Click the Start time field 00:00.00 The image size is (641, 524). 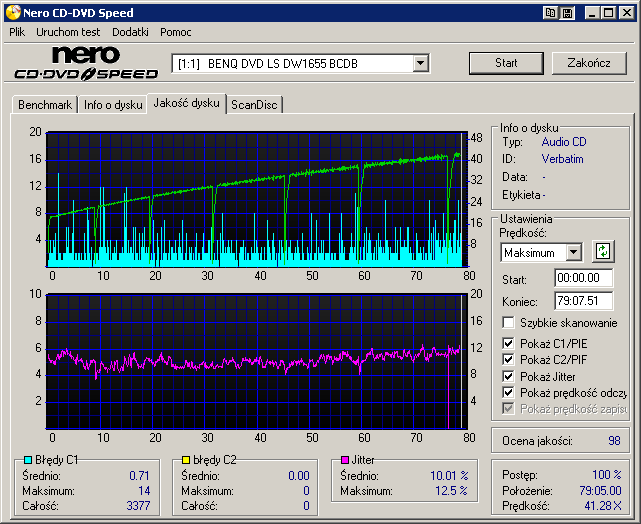tap(584, 278)
